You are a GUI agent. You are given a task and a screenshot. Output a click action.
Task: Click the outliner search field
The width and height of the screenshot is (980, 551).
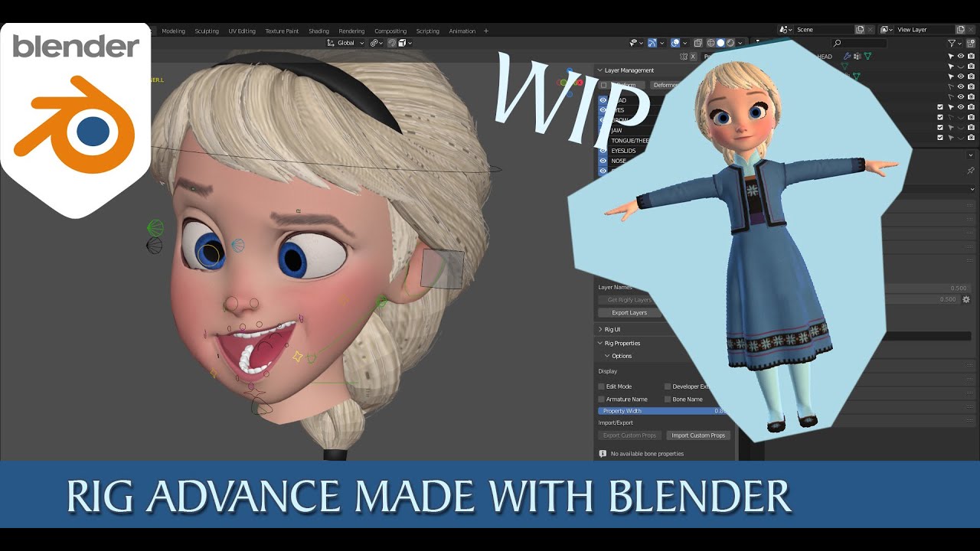[x=859, y=43]
